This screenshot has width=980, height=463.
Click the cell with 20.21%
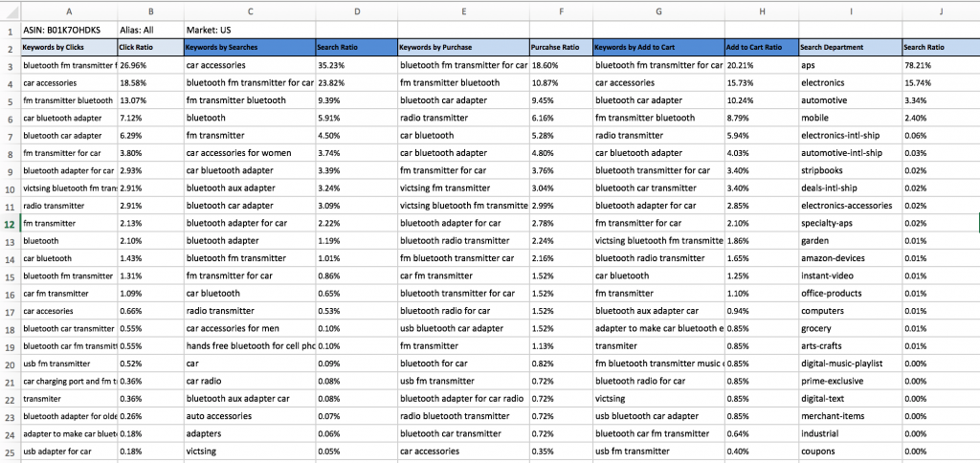point(762,65)
